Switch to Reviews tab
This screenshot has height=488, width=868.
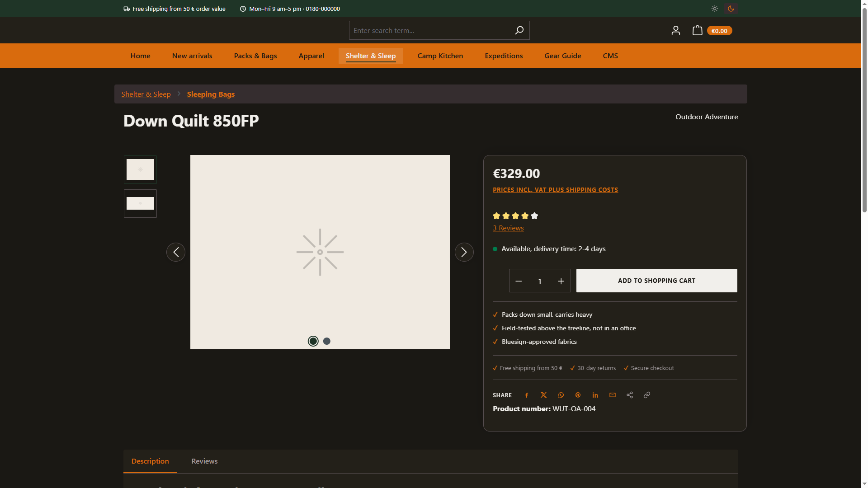click(204, 461)
